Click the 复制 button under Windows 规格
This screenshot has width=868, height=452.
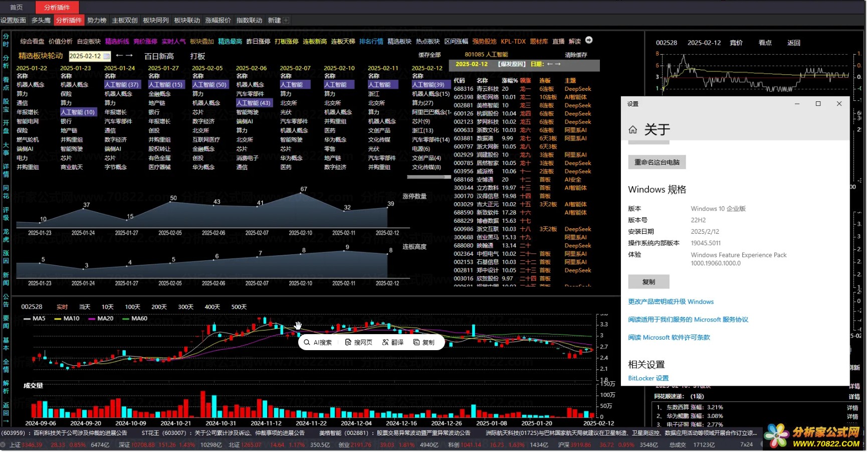(648, 282)
